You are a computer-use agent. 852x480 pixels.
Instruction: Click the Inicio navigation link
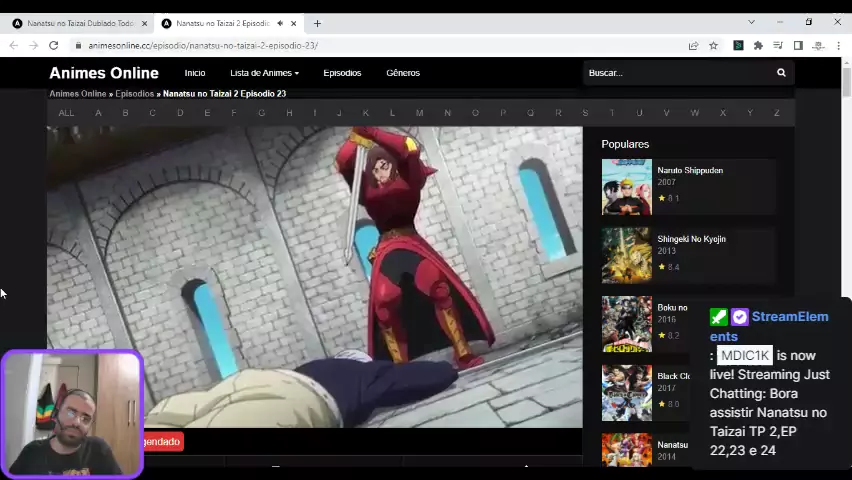pos(195,73)
